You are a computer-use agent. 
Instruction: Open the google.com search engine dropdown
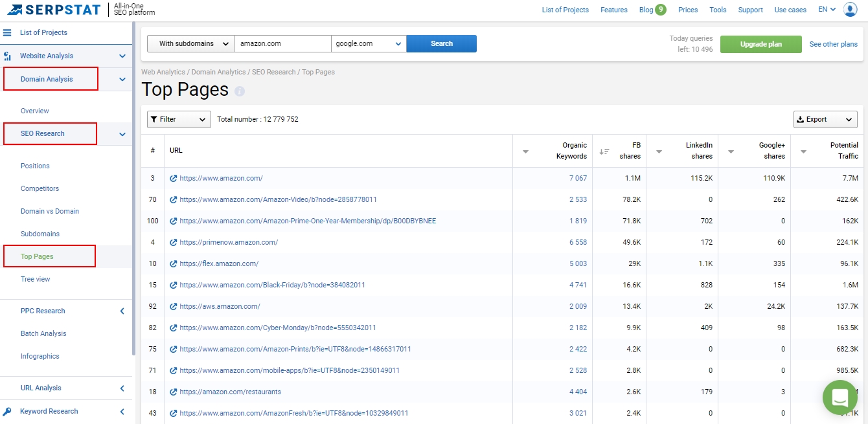(369, 43)
